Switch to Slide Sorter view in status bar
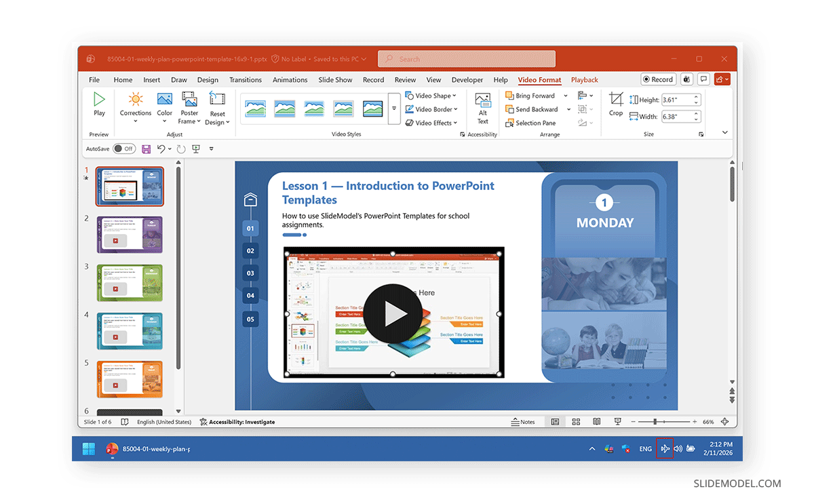 [x=576, y=422]
